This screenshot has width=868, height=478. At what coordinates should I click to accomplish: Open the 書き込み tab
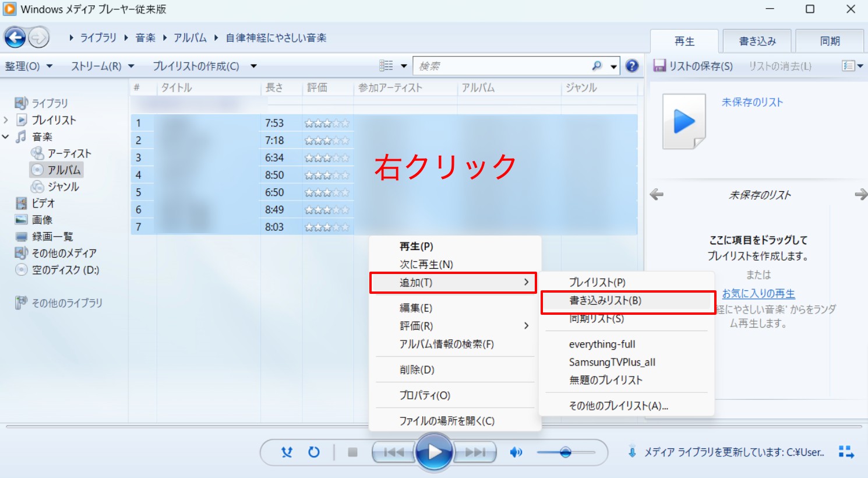click(x=757, y=41)
